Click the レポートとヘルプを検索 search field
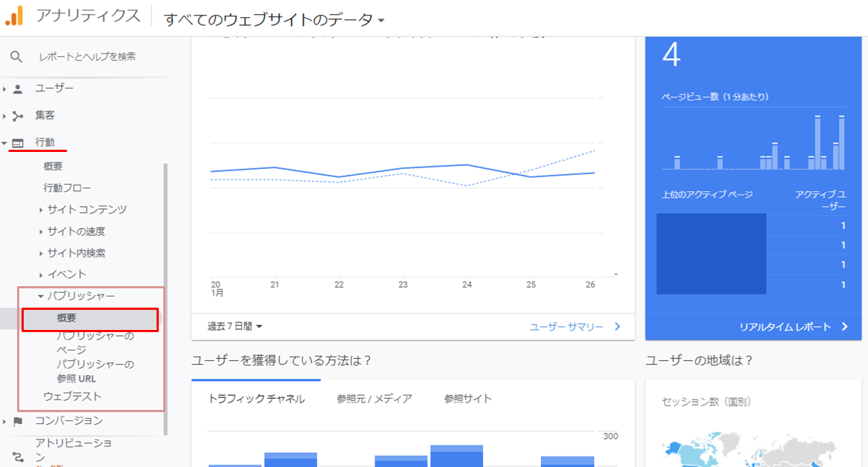The width and height of the screenshot is (868, 467). click(x=87, y=56)
